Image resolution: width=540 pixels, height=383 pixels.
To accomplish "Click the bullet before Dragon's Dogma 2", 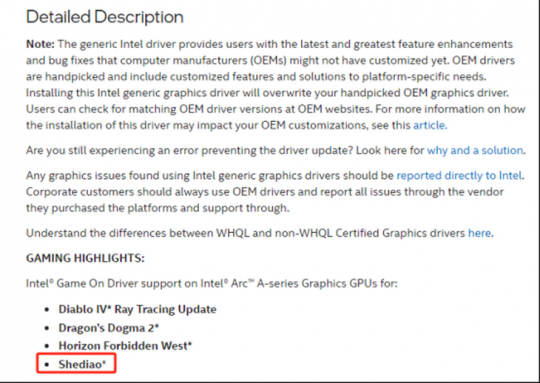I will [x=47, y=328].
